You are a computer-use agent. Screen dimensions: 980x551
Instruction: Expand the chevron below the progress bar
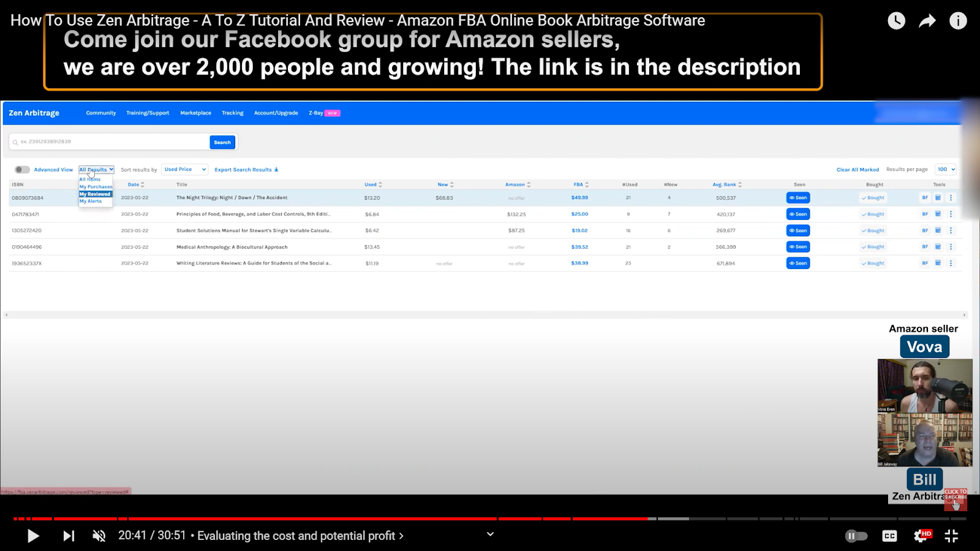[x=490, y=534]
